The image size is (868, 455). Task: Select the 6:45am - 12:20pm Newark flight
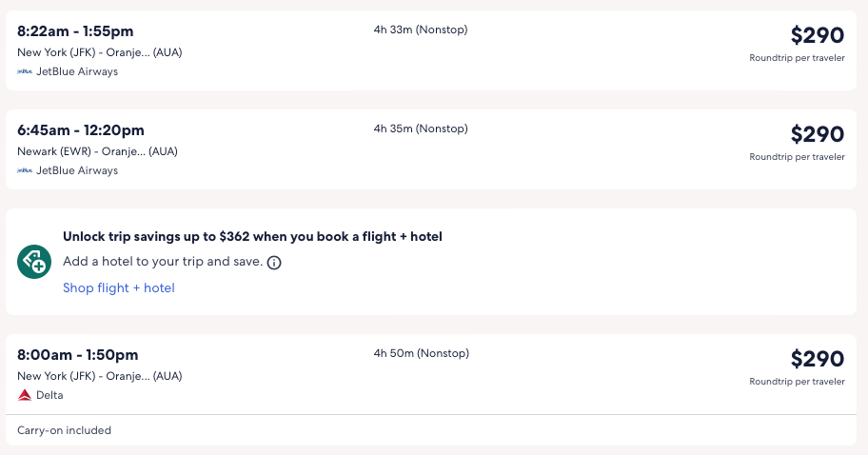81,130
